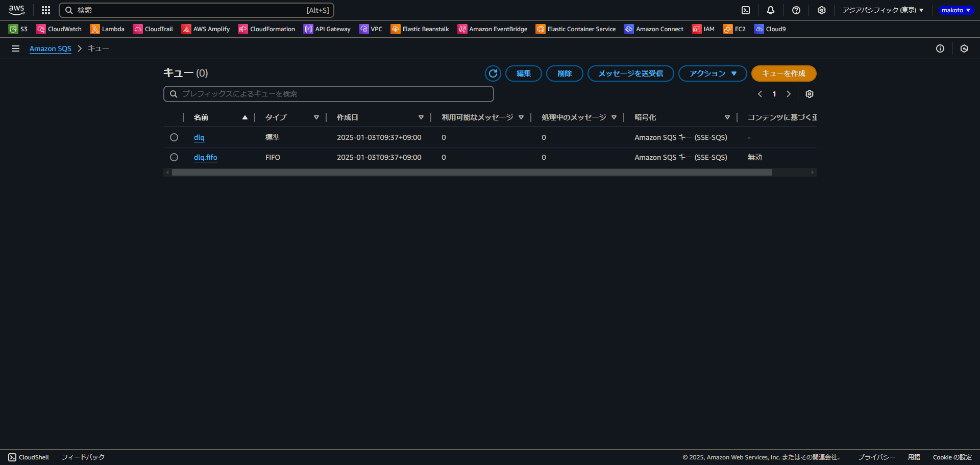
Task: Select page 1 in pagination
Action: point(774,94)
